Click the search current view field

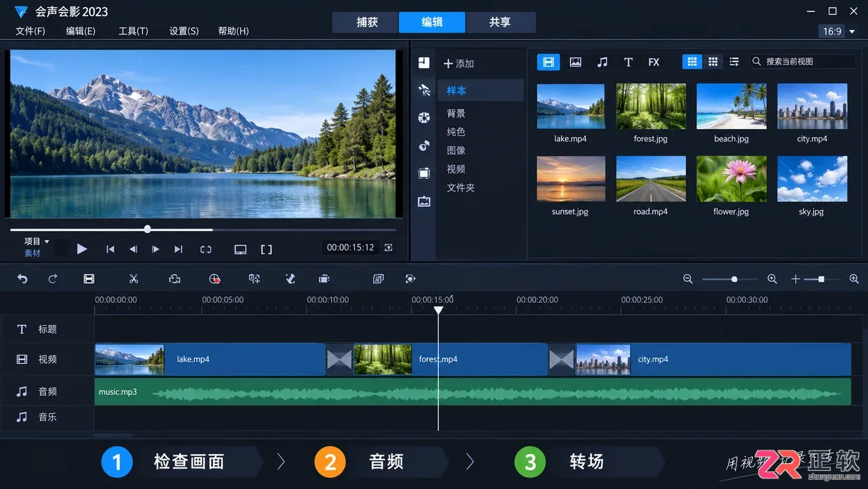click(803, 62)
